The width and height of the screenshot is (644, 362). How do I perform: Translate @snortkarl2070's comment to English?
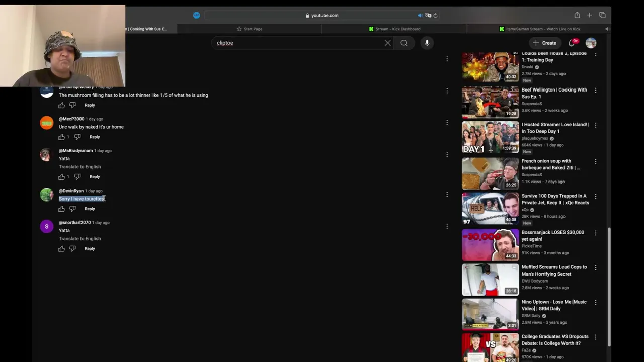point(79,239)
